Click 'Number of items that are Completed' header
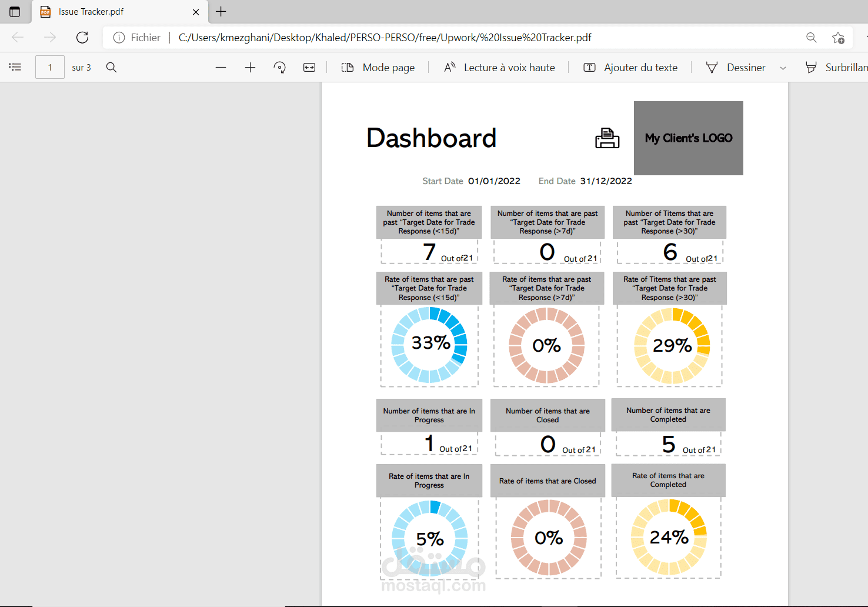The width and height of the screenshot is (868, 607). [668, 415]
